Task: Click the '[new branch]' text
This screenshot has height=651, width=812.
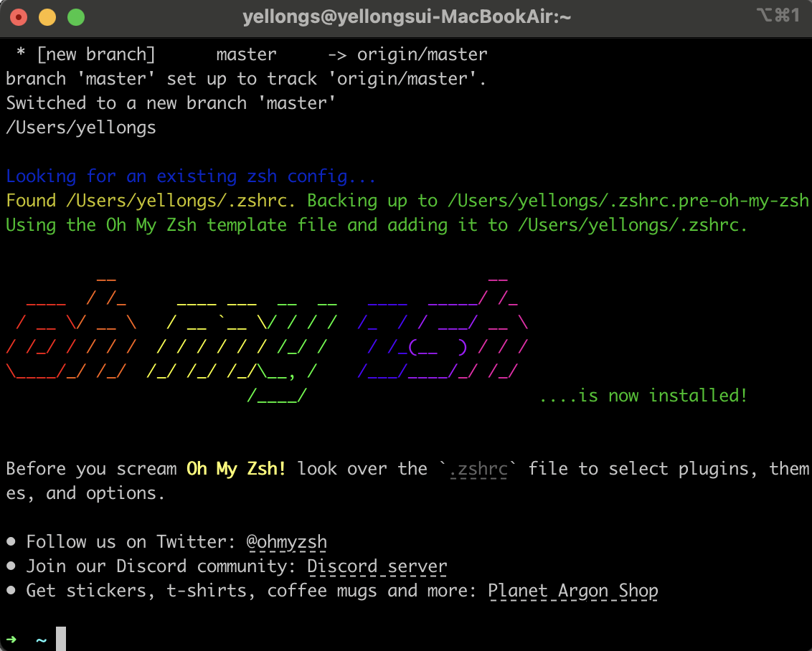Action: tap(96, 54)
